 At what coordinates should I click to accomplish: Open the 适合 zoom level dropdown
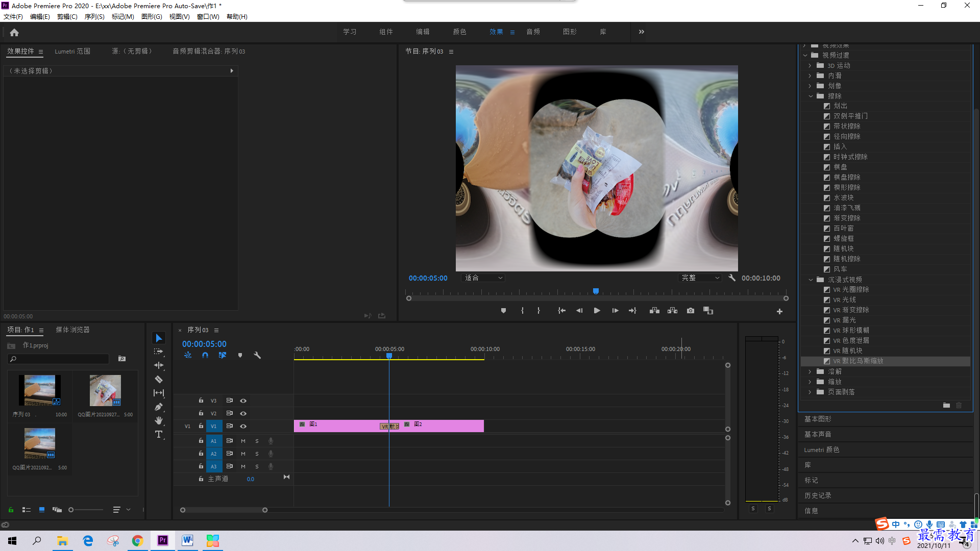[483, 278]
